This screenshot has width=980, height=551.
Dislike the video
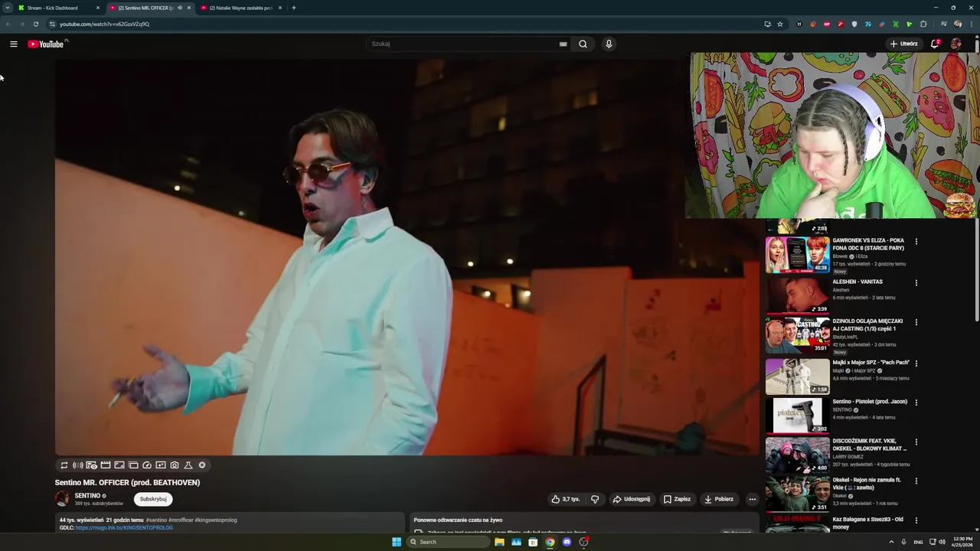click(595, 499)
